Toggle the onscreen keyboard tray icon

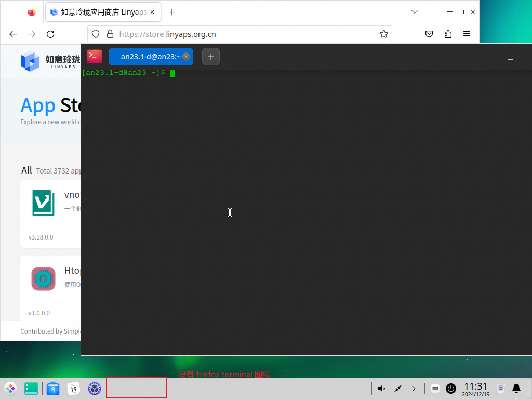435,388
